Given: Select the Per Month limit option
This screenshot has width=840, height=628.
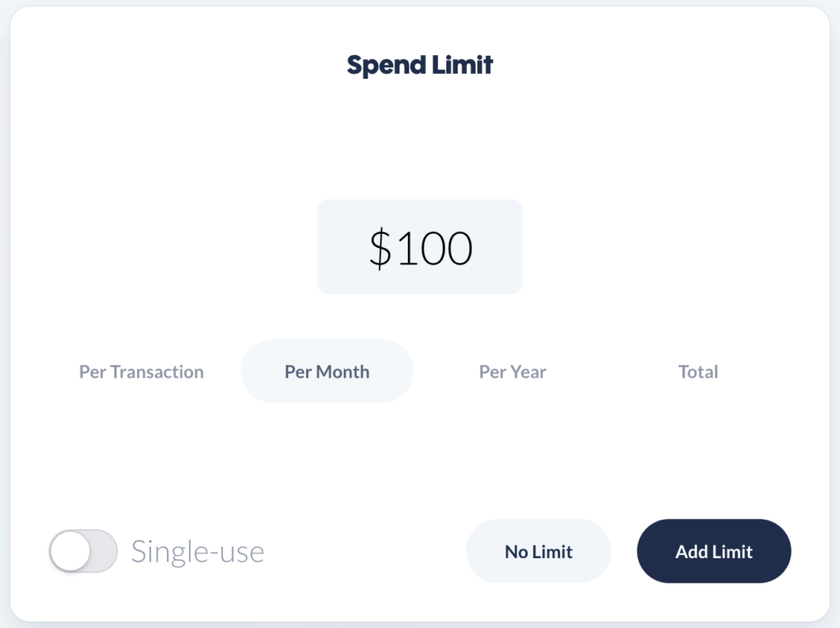Looking at the screenshot, I should pyautogui.click(x=326, y=372).
